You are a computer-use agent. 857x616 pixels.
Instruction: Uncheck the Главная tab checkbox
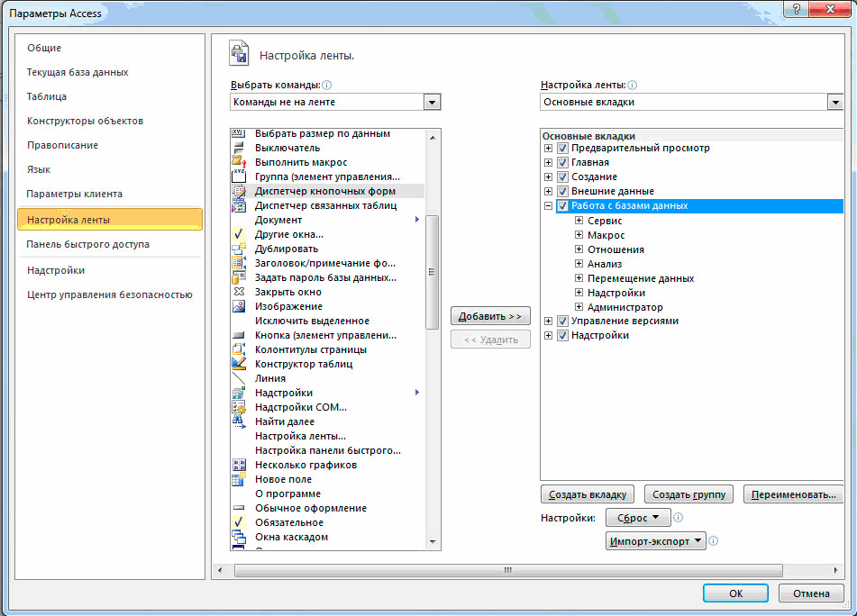[562, 162]
